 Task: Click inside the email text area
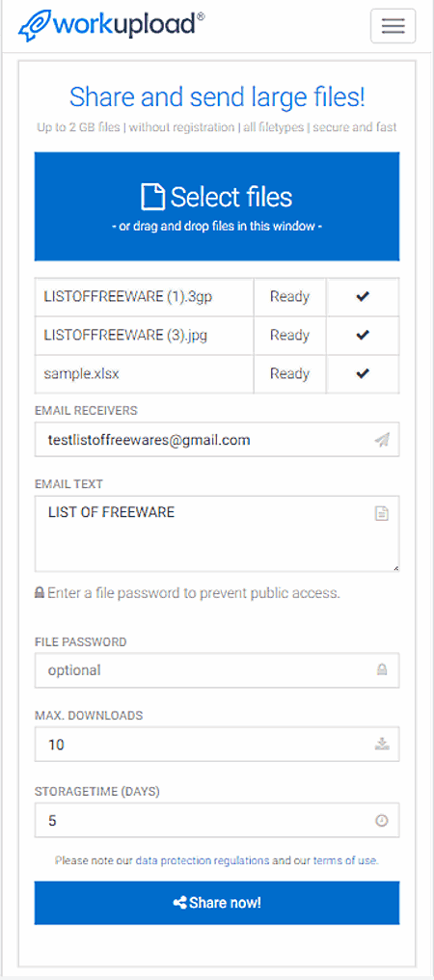(x=217, y=533)
